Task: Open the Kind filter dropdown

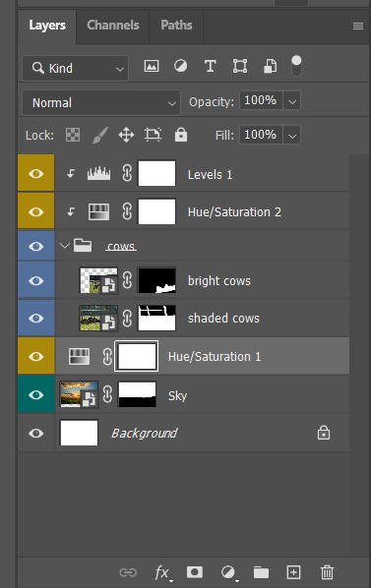Action: pyautogui.click(x=75, y=68)
